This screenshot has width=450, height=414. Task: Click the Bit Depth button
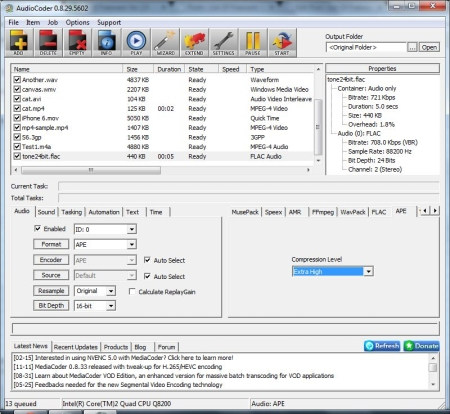[51, 305]
